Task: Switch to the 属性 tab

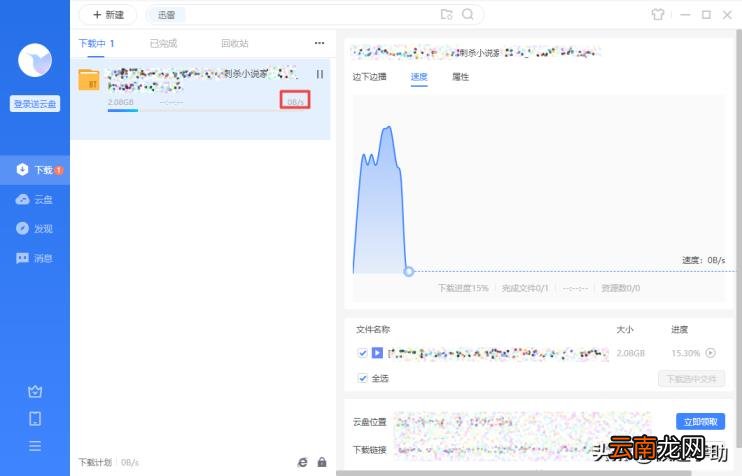Action: 460,77
